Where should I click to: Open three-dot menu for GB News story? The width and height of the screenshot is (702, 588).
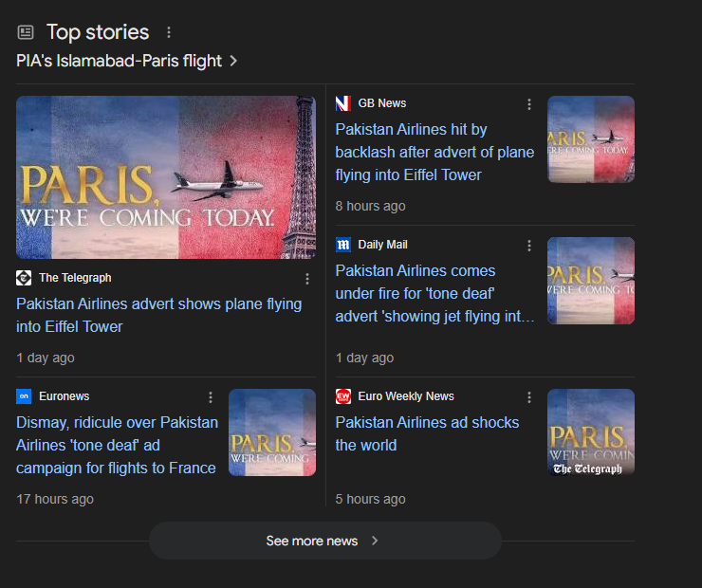pyautogui.click(x=529, y=104)
